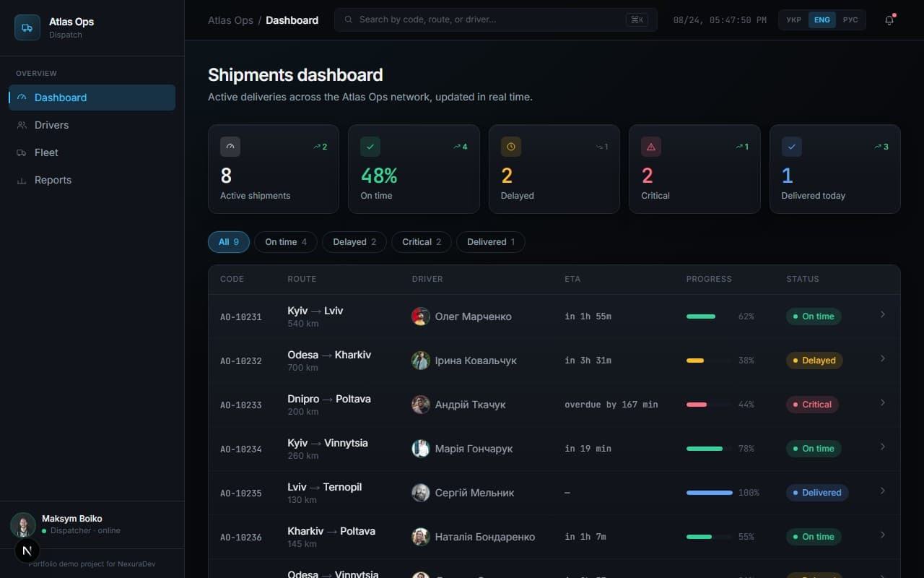Open the Critical summary card
This screenshot has height=578, width=924.
click(x=694, y=169)
